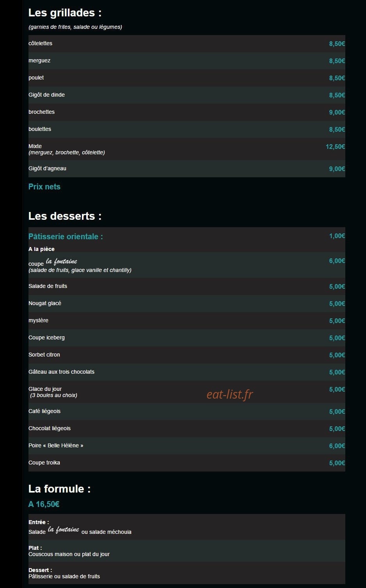Viewport: 366px width, 588px height.
Task: Select the Coupe troika row
Action: tap(187, 463)
